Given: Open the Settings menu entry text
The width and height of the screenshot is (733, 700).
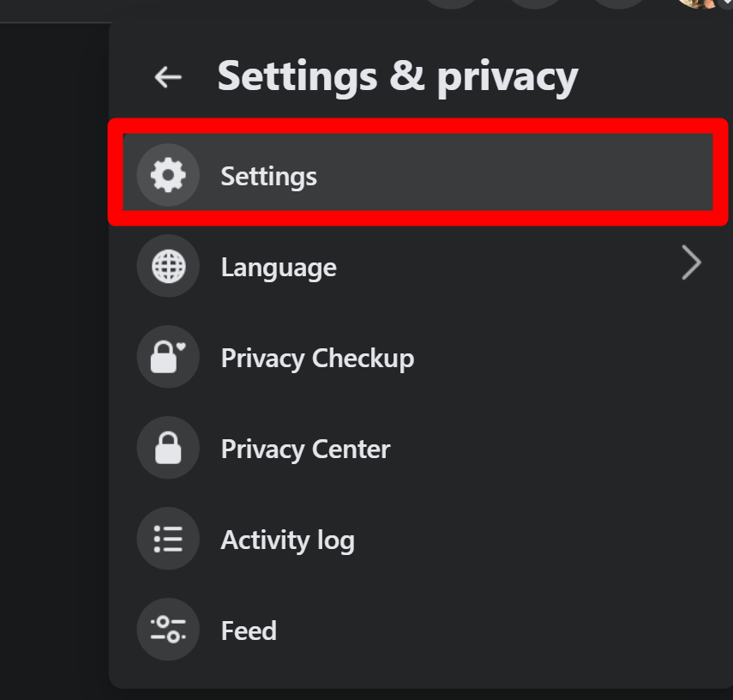Looking at the screenshot, I should tap(269, 177).
